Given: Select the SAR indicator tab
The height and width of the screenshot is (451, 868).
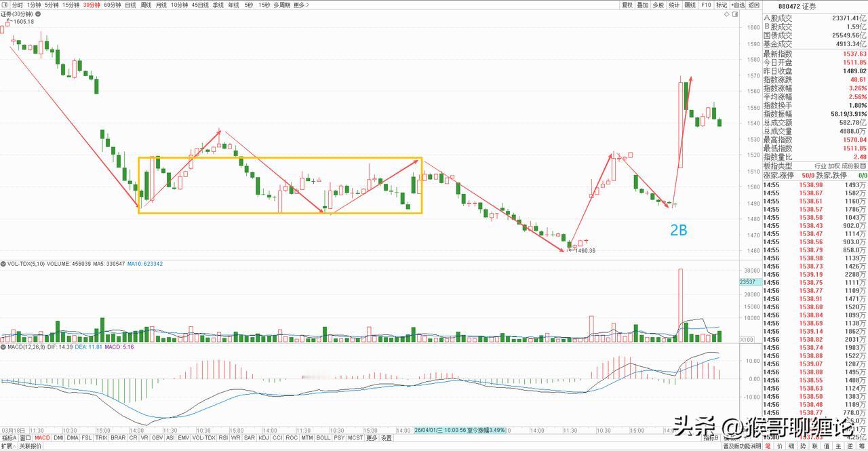Looking at the screenshot, I should (249, 438).
